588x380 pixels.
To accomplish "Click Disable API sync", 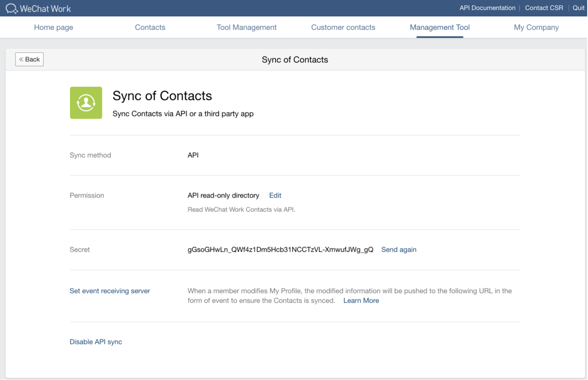I will (96, 342).
